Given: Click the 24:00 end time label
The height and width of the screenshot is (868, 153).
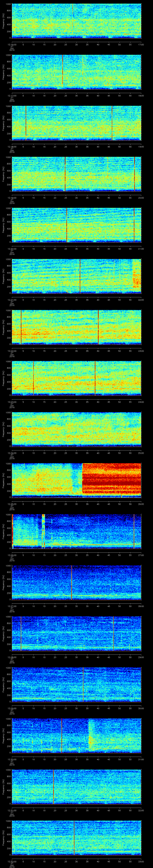Looking at the screenshot, I should tap(141, 402).
